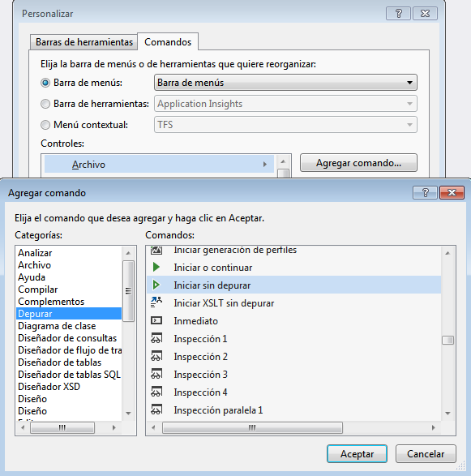Select the Menú contextual radio button
The image size is (471, 476).
pos(45,125)
